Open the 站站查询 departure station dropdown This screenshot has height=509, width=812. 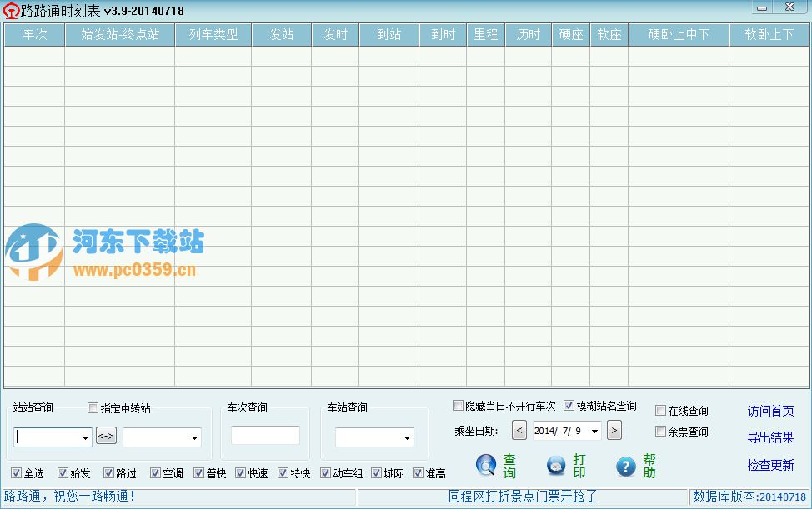(x=85, y=436)
